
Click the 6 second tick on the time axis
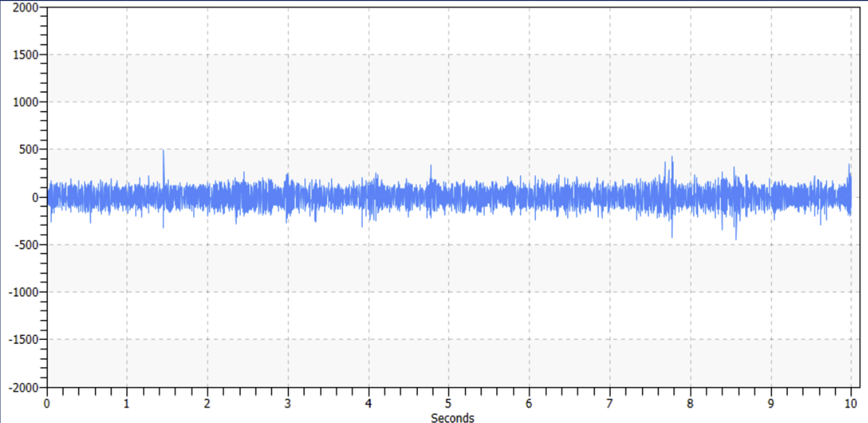(x=529, y=403)
